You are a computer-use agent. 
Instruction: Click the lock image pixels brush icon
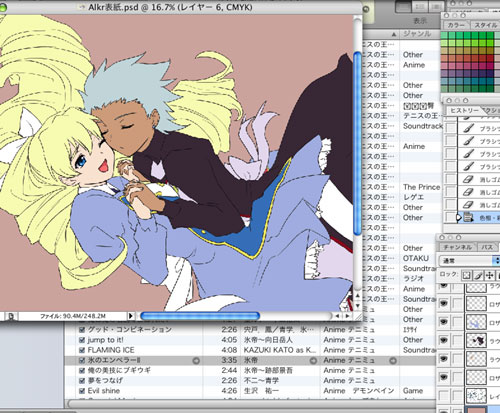[478, 275]
